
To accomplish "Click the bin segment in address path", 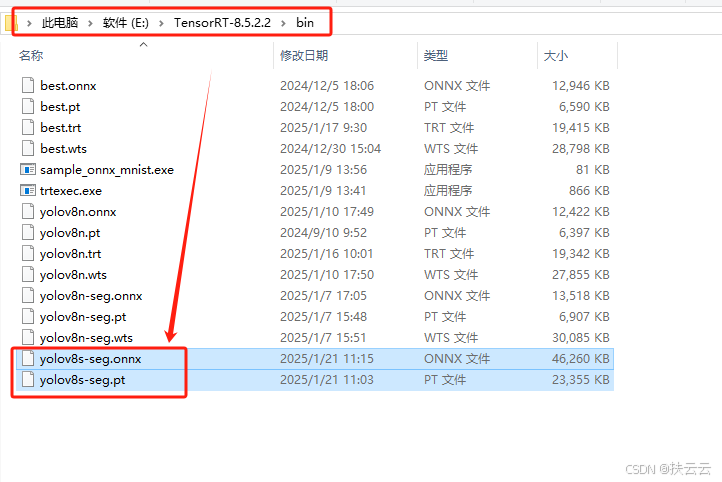I will coord(305,23).
